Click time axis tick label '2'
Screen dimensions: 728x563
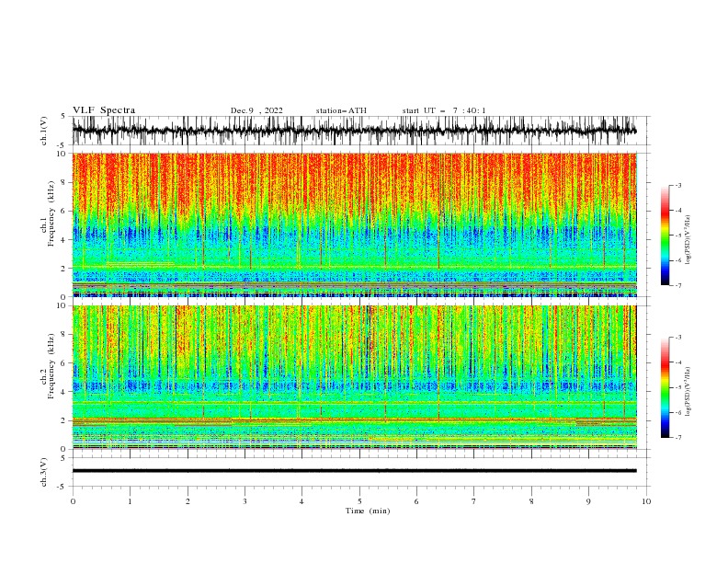coord(188,501)
